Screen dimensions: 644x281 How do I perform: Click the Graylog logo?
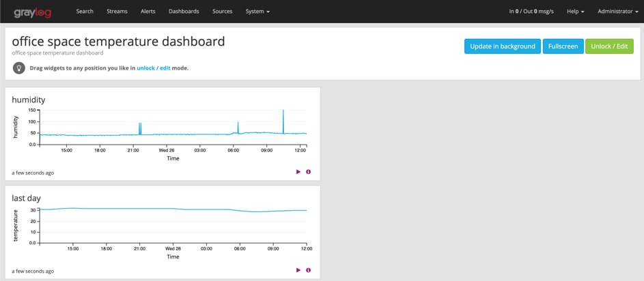[33, 12]
